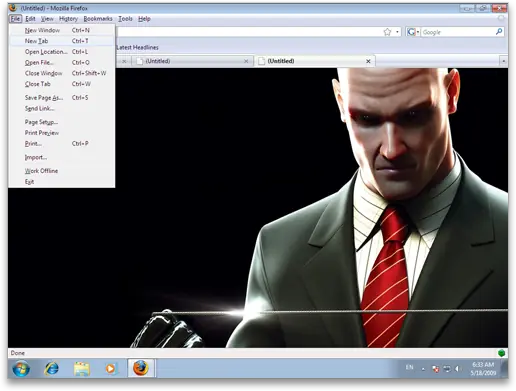The width and height of the screenshot is (516, 391).
Task: Click the bookmark star icon in address bar
Action: tap(387, 32)
